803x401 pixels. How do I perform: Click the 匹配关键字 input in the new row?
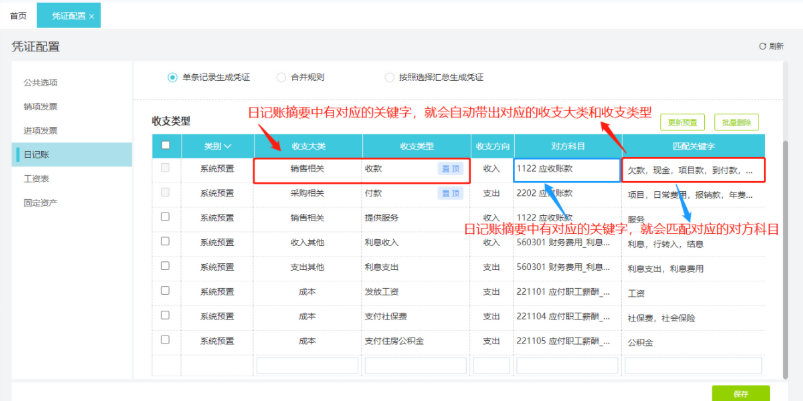pos(693,366)
